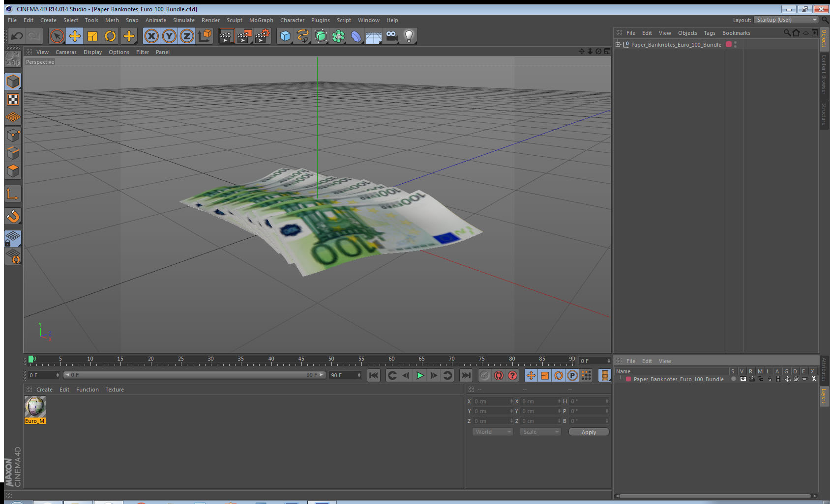830x504 pixels.
Task: Add a Floor environment object
Action: pos(374,37)
